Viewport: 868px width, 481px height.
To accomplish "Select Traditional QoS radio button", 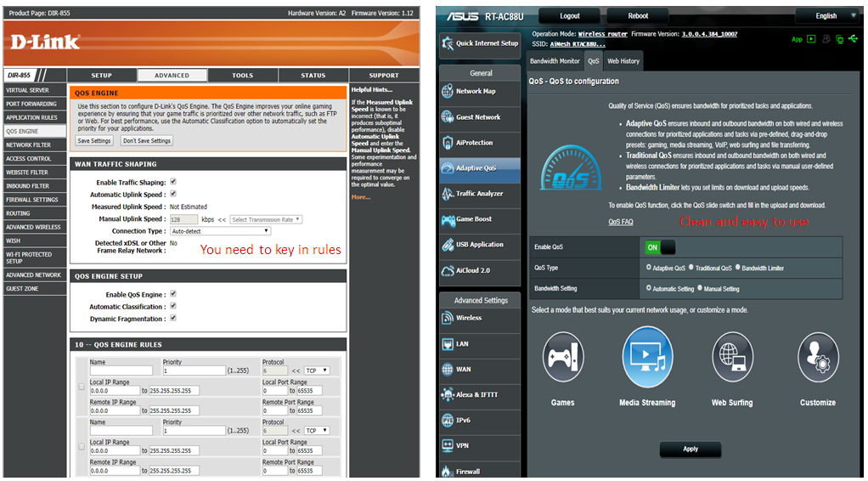I will coord(691,267).
